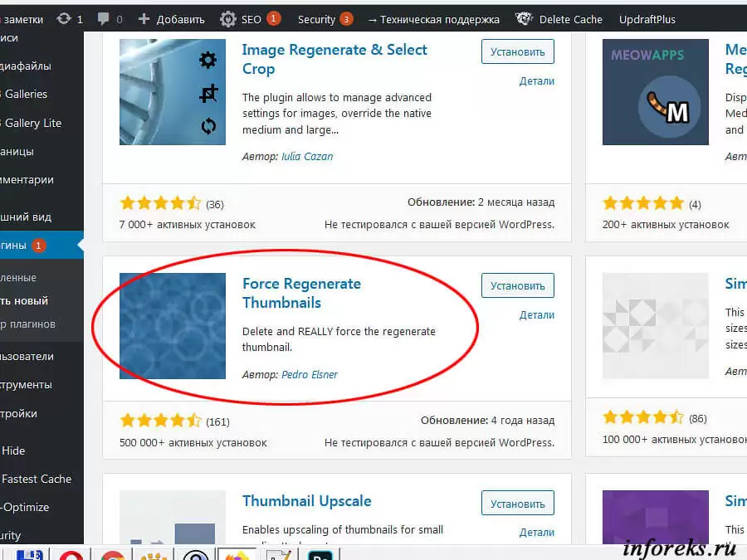Launch Chrome from the taskbar

click(112, 555)
